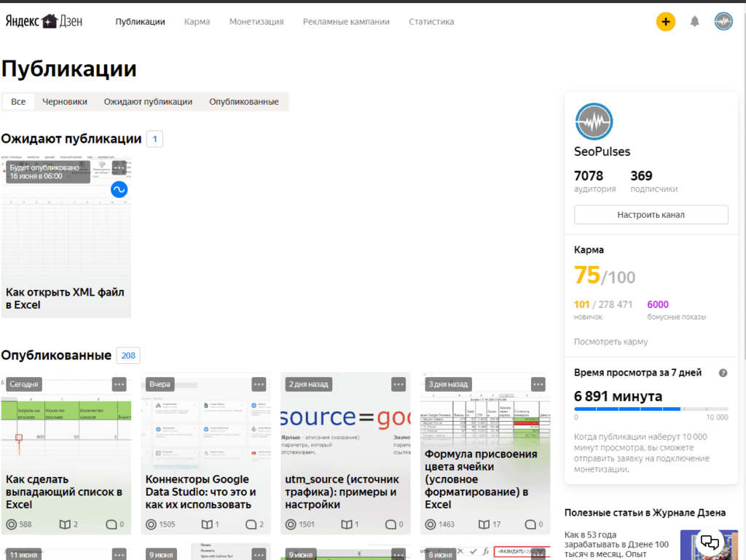Click the Будет опубликовано 16 июня label
Image resolution: width=746 pixels, height=560 pixels.
click(x=48, y=172)
